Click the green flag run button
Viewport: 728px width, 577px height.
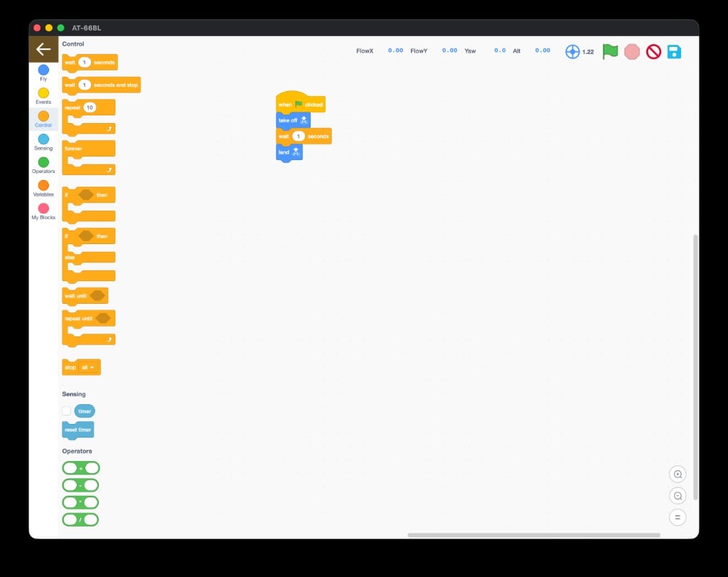pyautogui.click(x=610, y=51)
